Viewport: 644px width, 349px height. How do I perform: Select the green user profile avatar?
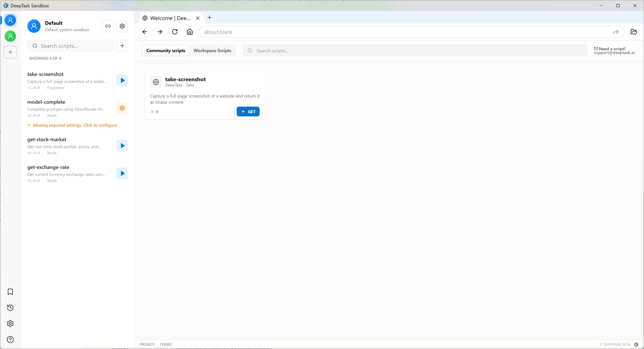[x=10, y=36]
